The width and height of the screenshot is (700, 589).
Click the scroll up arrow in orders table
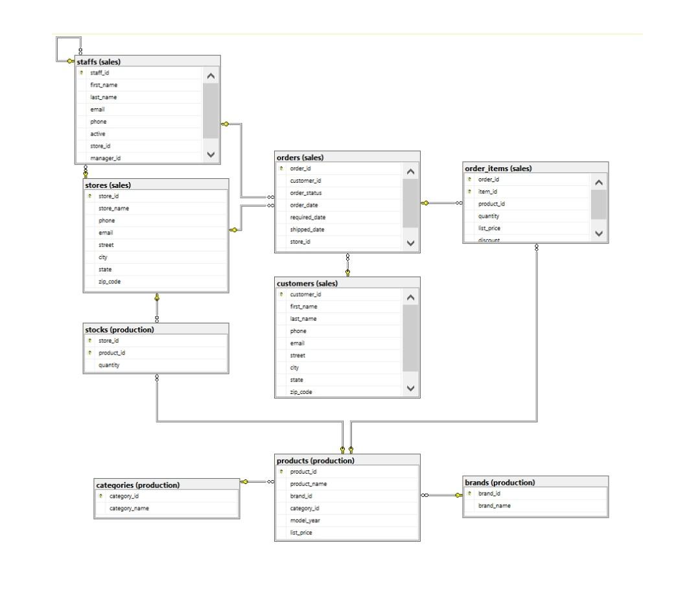coord(411,171)
